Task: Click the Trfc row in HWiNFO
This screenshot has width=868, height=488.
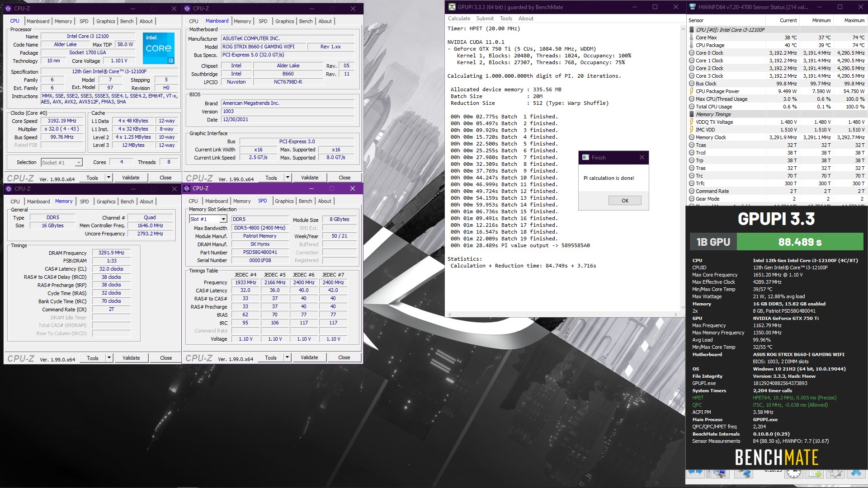Action: tap(776, 183)
